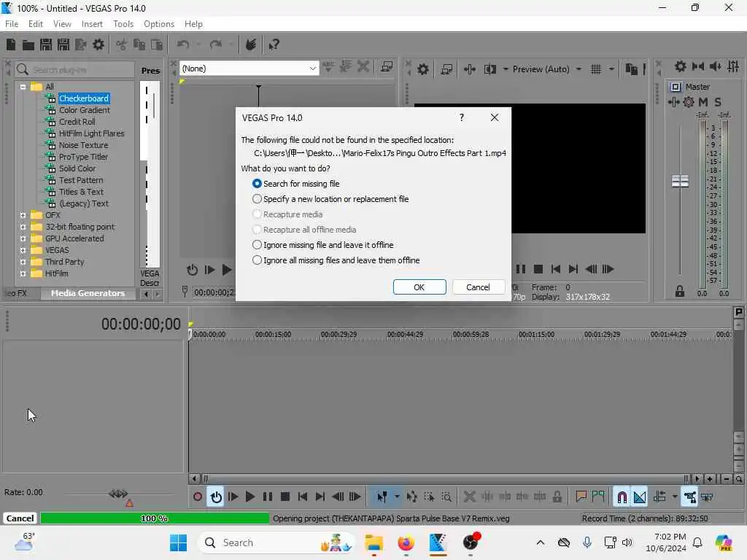Click the lock fader channels icon
Image resolution: width=747 pixels, height=560 pixels.
tap(680, 292)
